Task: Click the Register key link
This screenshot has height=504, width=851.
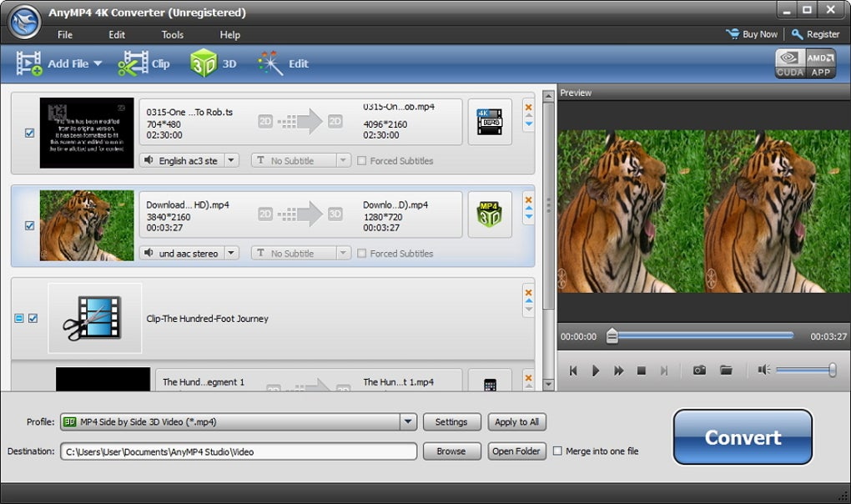Action: pos(815,34)
